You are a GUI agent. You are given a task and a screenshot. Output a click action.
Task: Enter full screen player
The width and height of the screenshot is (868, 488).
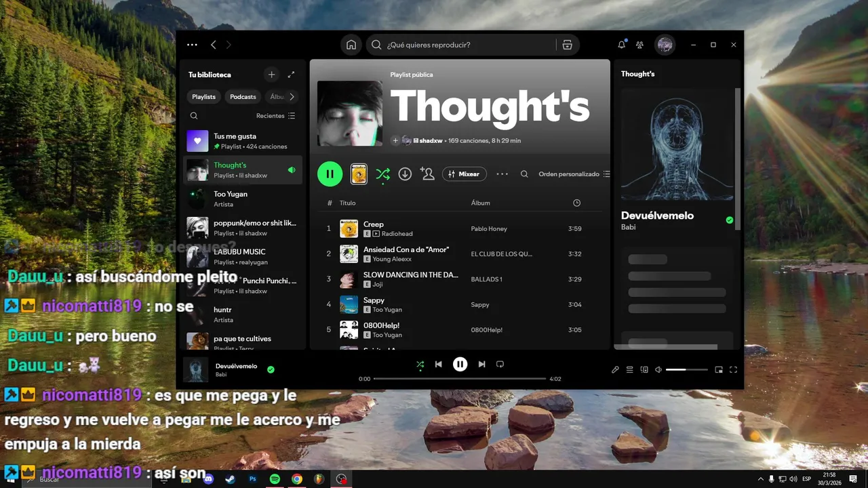[733, 369]
